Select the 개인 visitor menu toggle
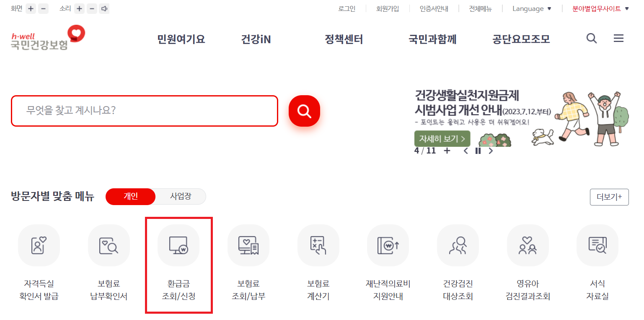Image resolution: width=644 pixels, height=320 pixels. tap(130, 196)
